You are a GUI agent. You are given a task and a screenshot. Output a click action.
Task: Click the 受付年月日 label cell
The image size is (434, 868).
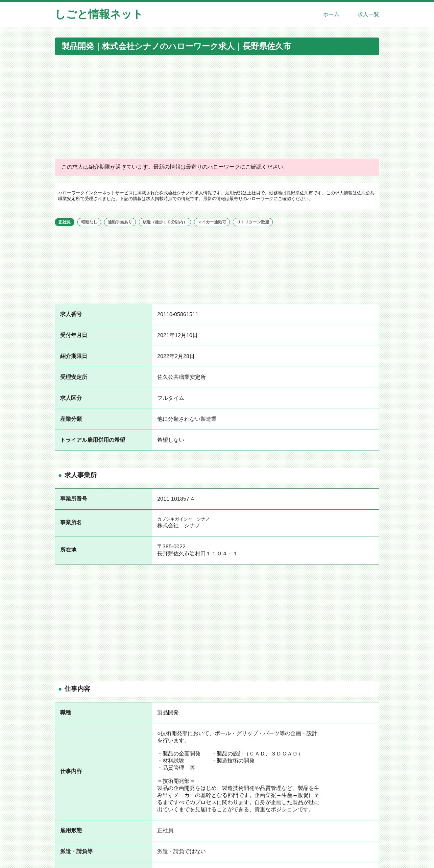coord(103,335)
